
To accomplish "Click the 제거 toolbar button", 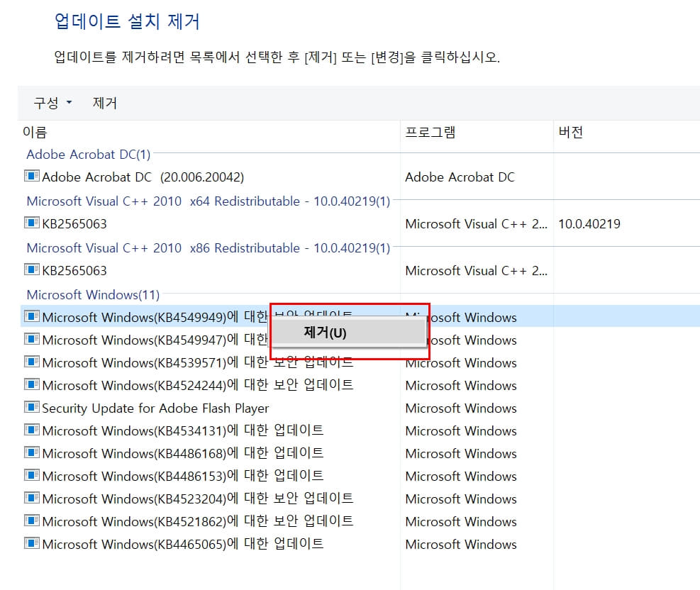I will (x=104, y=103).
